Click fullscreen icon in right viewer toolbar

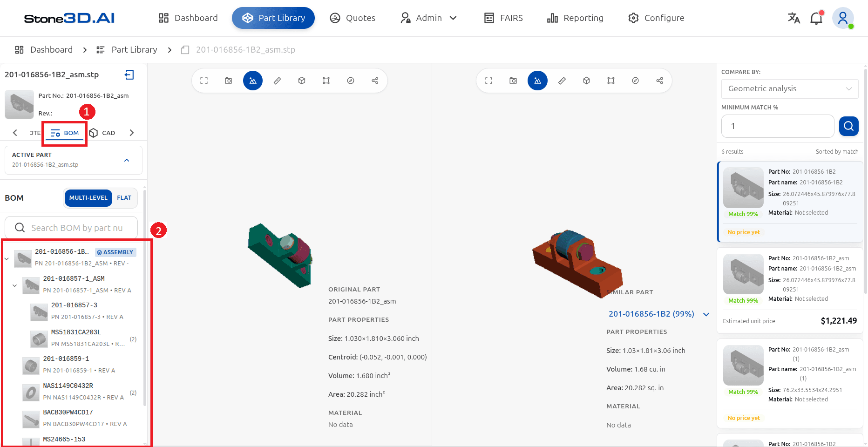pyautogui.click(x=488, y=81)
